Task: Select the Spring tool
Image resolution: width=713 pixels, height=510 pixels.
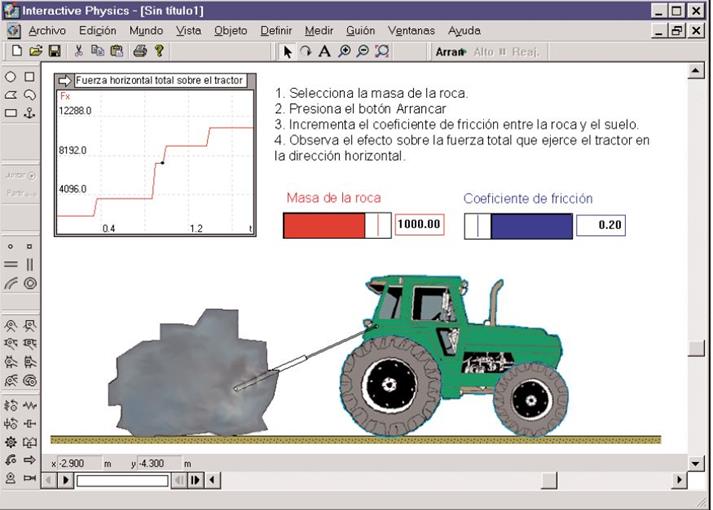Action: [x=30, y=405]
